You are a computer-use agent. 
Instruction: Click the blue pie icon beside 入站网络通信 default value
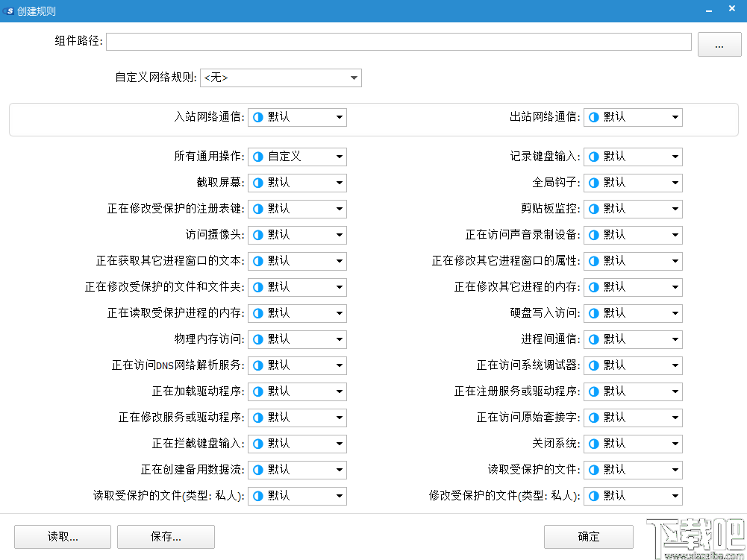tap(257, 117)
